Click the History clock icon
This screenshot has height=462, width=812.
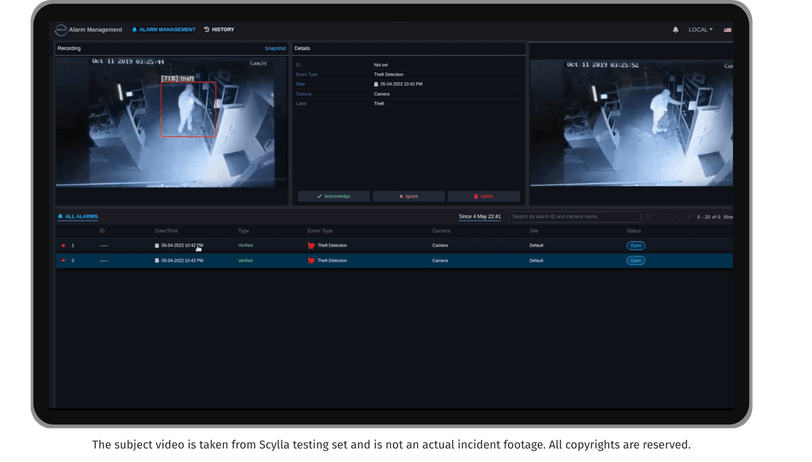click(207, 30)
